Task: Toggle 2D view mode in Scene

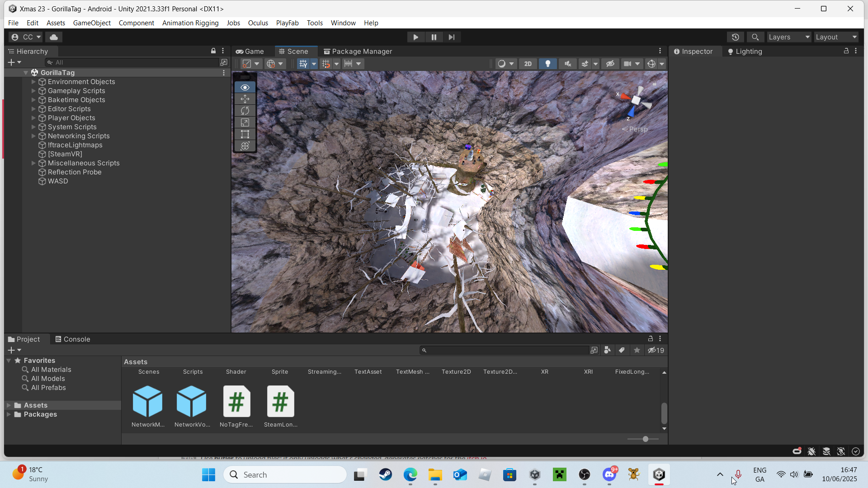Action: coord(528,64)
